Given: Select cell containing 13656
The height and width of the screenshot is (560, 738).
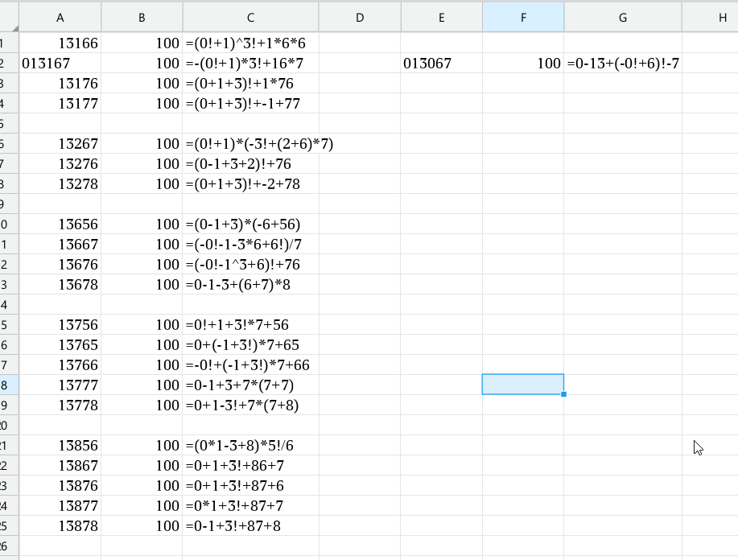Looking at the screenshot, I should 60,224.
